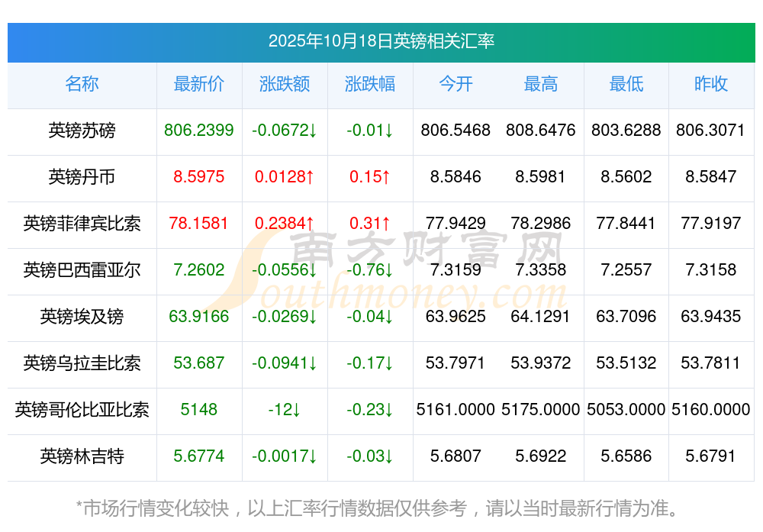The width and height of the screenshot is (763, 532).
Task: Select the 涨跌幅 column header
Action: coord(370,84)
